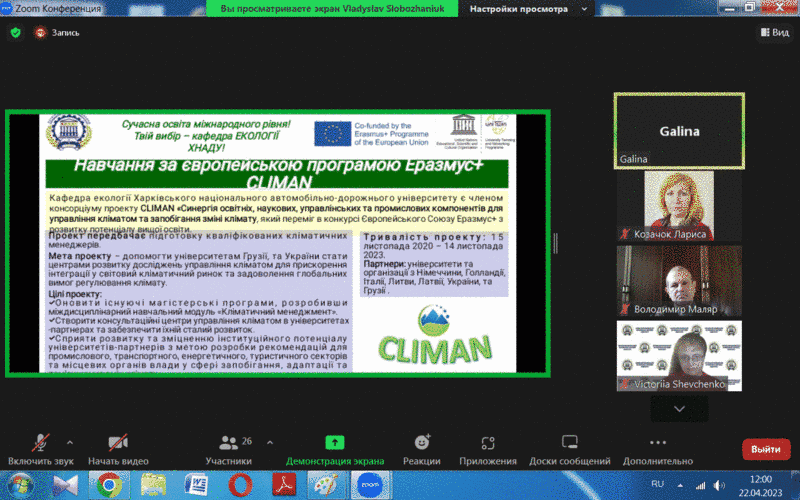Screen dimensions: 800x500
Task: Open the Opera browser taskbar icon
Action: click(240, 485)
